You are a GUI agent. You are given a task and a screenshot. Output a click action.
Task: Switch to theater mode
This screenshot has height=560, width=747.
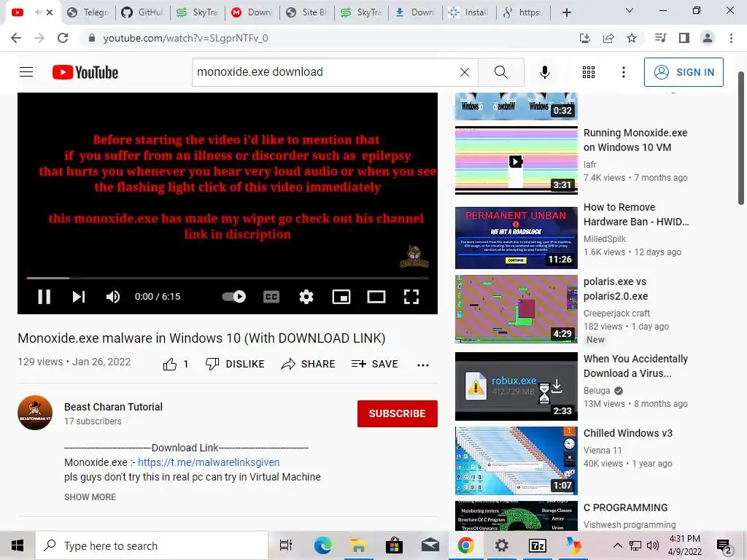click(376, 297)
